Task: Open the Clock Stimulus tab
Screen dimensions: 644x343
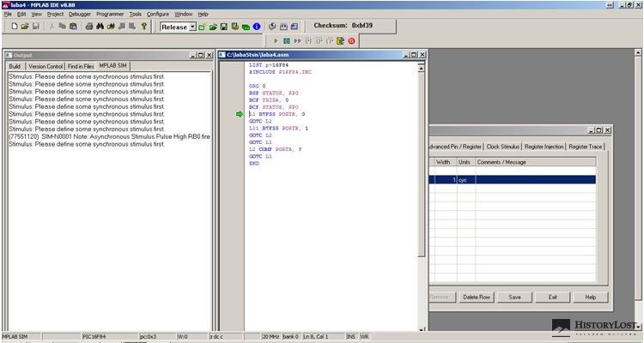Action: tap(503, 147)
